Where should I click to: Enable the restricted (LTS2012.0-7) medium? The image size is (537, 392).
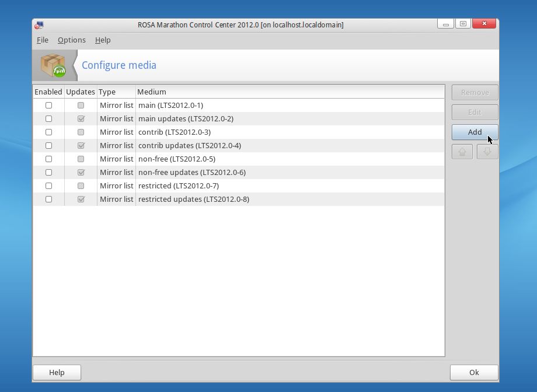tap(48, 186)
